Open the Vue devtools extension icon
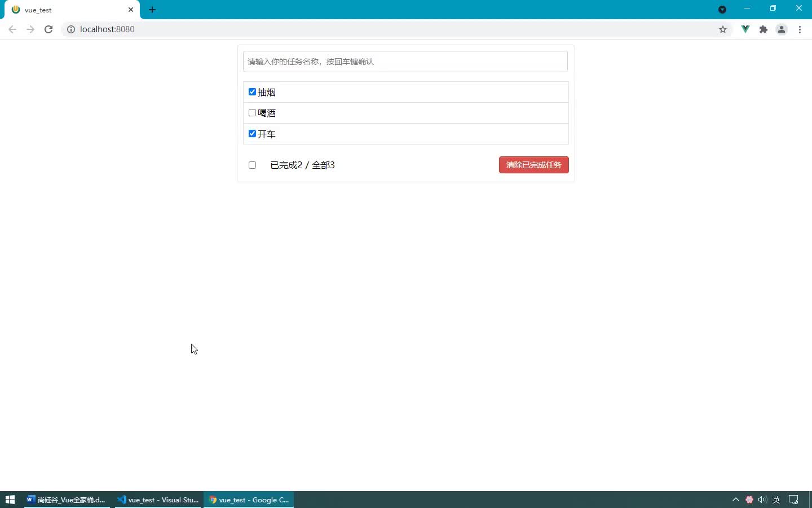This screenshot has height=508, width=812. [x=745, y=29]
